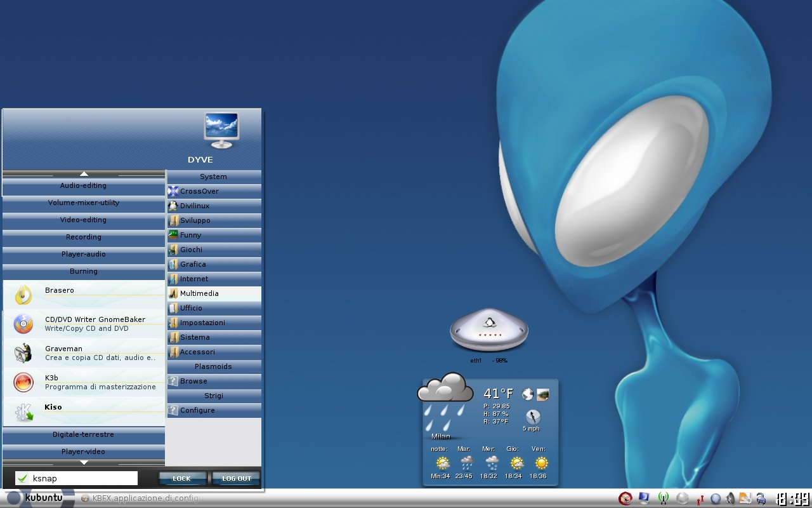The width and height of the screenshot is (812, 508).
Task: Click the 'notte' forecast sun icon
Action: pyautogui.click(x=442, y=463)
